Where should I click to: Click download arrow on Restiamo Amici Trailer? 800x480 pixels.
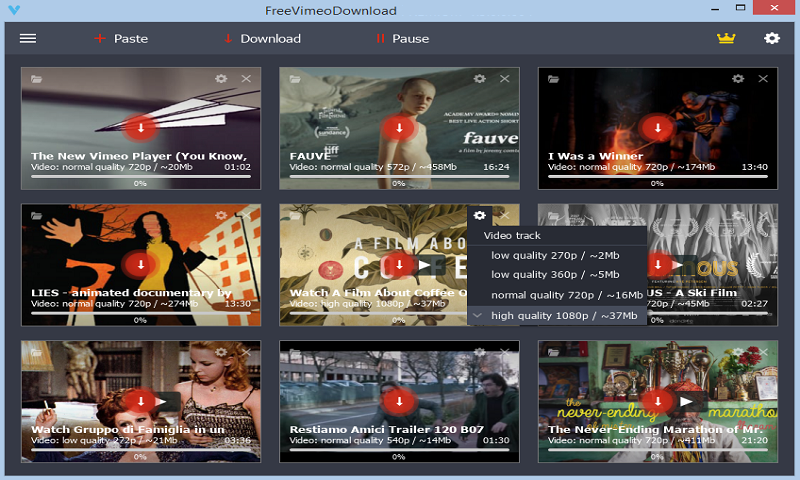point(399,401)
